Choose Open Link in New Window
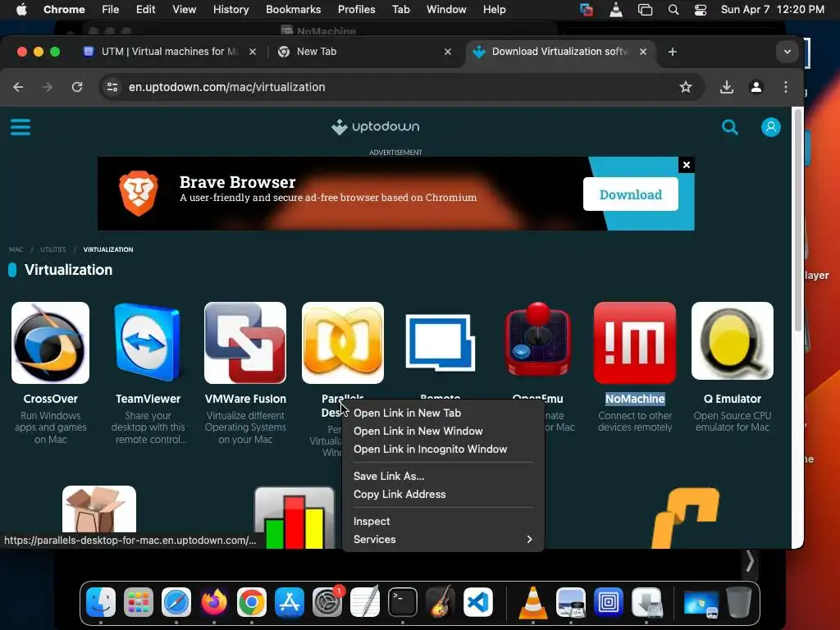Viewport: 840px width, 630px height. (442, 431)
